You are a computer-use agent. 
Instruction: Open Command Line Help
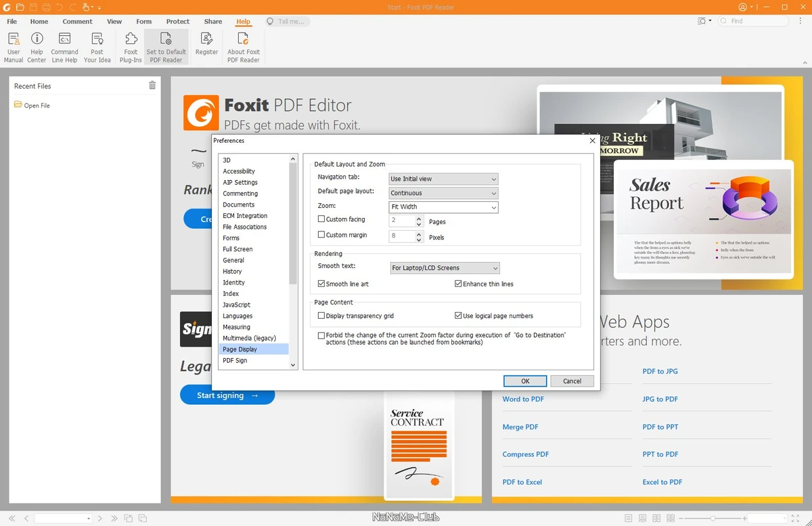tap(65, 47)
